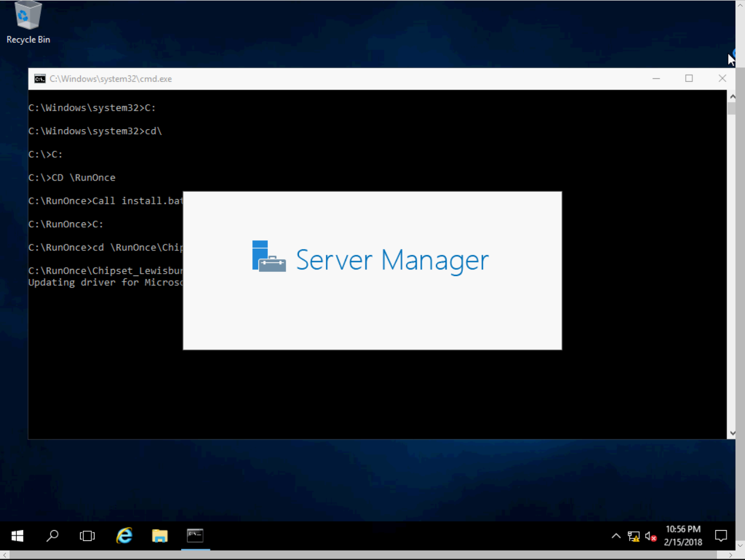Minimize the cmd.exe window
Screen dimensions: 745x560
[x=656, y=79]
